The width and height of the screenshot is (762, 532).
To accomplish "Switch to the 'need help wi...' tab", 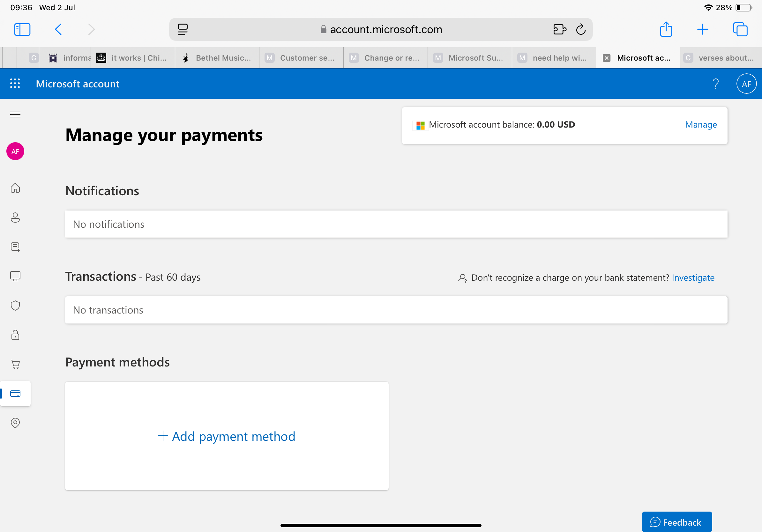I will (x=554, y=58).
